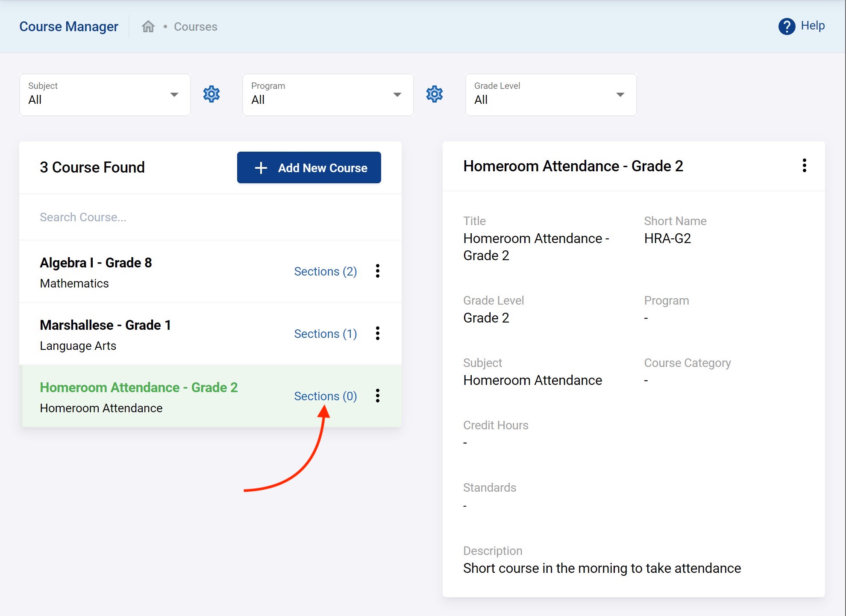
Task: Click the Courses breadcrumb item
Action: [195, 26]
